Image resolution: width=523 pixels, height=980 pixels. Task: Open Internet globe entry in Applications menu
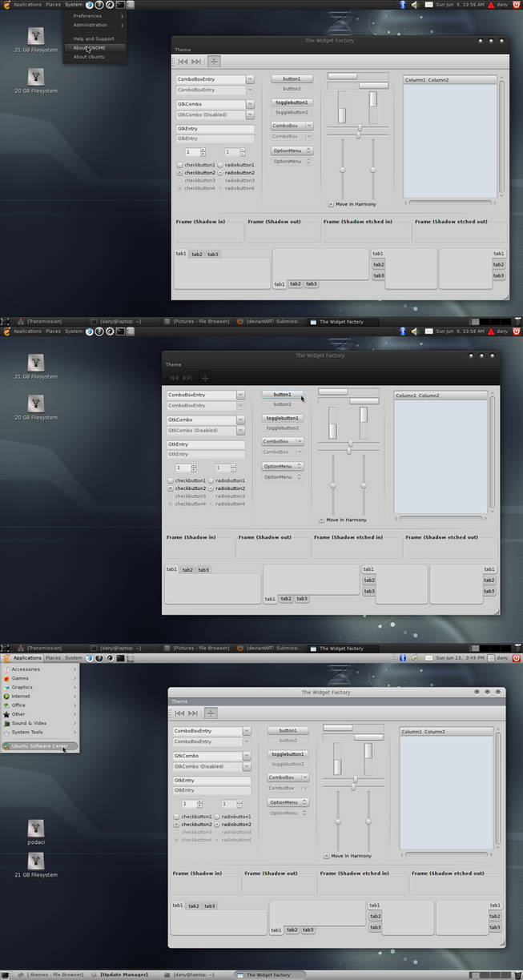tap(40, 696)
